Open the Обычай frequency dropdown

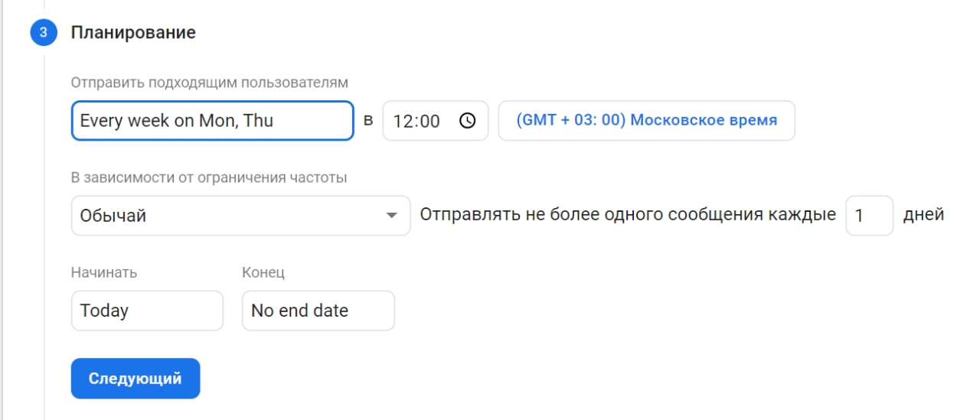point(240,216)
